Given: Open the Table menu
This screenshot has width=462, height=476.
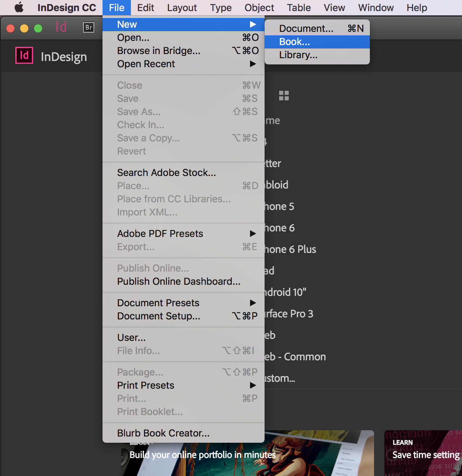Looking at the screenshot, I should (x=299, y=8).
